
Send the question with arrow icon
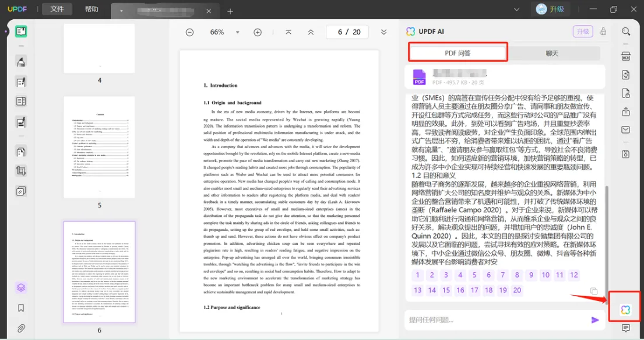(594, 320)
